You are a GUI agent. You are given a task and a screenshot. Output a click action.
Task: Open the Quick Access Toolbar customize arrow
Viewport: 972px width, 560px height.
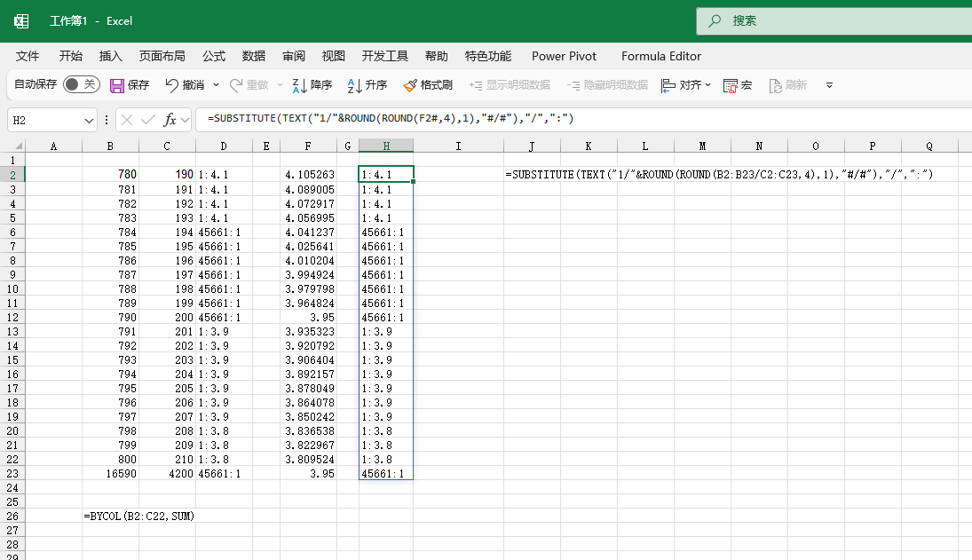pos(829,85)
